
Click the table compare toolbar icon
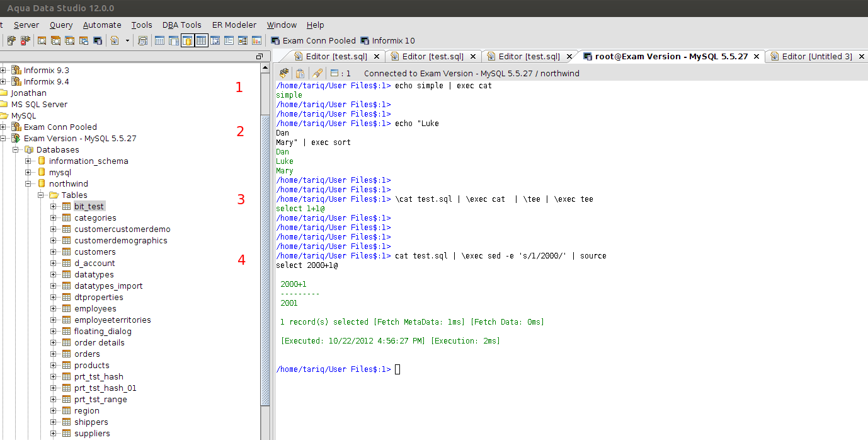pos(215,40)
